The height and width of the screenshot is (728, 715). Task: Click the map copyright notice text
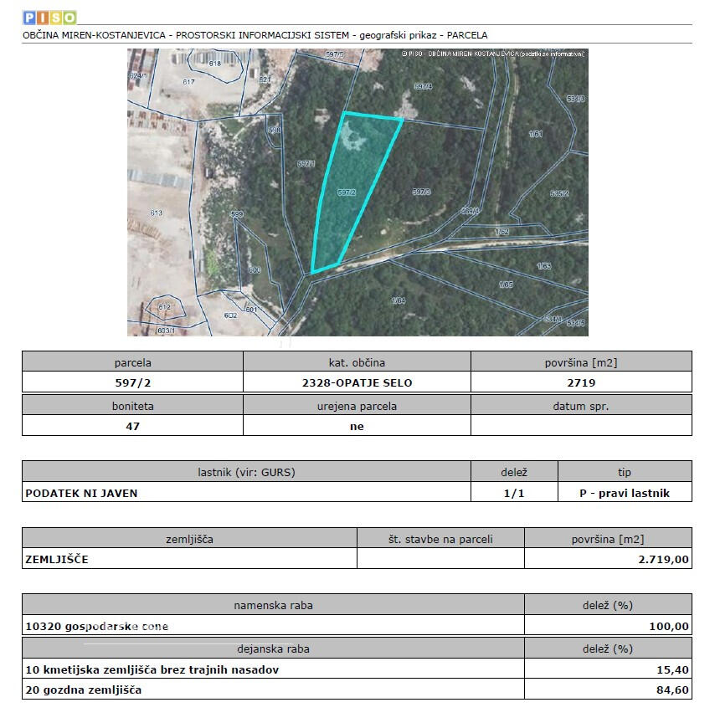tap(493, 54)
